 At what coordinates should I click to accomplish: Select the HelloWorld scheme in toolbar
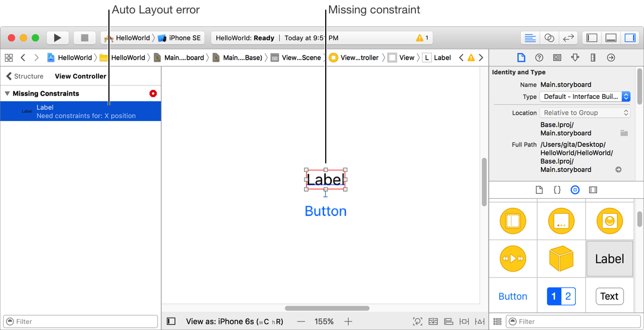click(x=127, y=38)
